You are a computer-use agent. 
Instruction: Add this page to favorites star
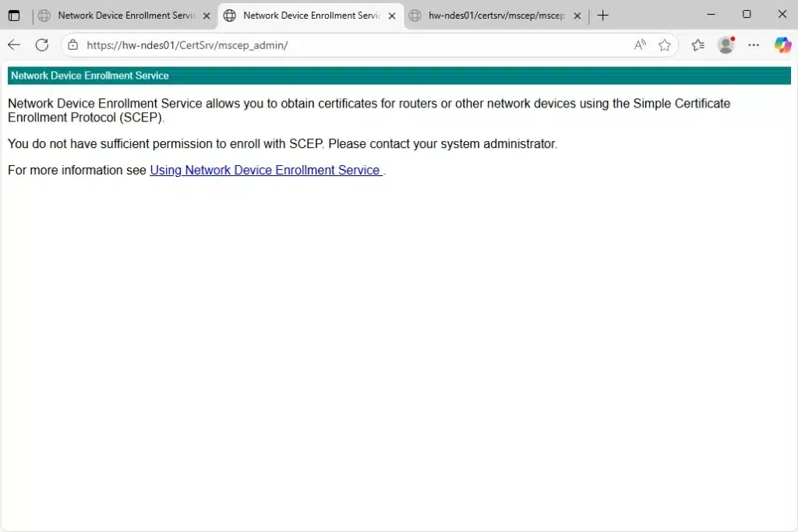click(x=664, y=45)
